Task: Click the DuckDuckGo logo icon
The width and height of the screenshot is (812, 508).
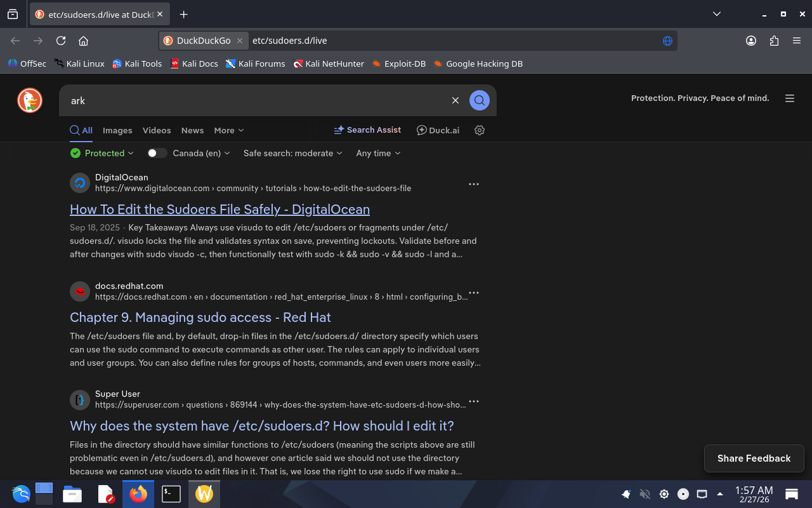Action: (30, 100)
